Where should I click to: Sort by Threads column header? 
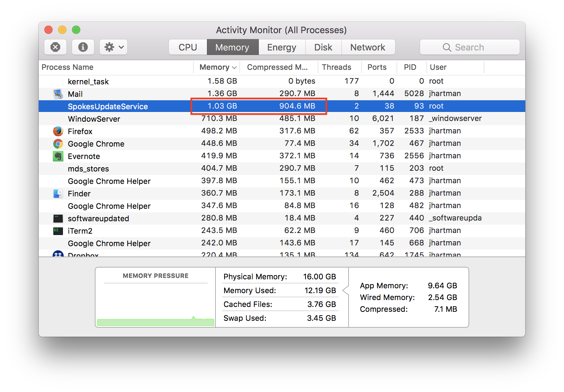(x=336, y=67)
